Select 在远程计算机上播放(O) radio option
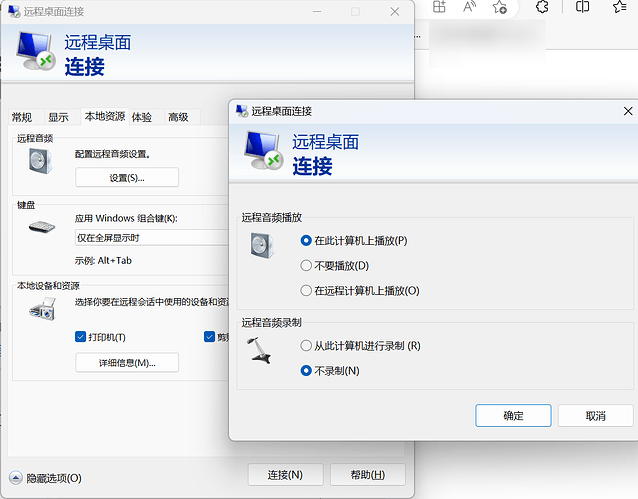 306,291
